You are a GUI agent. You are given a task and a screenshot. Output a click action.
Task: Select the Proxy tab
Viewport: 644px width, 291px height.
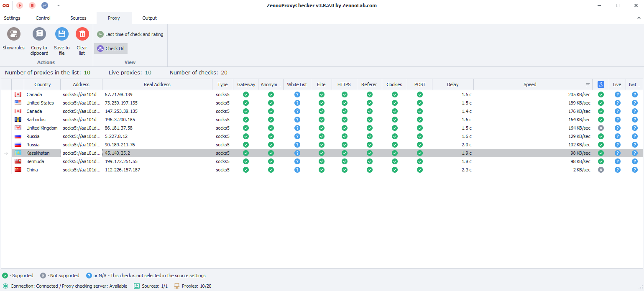tap(114, 18)
